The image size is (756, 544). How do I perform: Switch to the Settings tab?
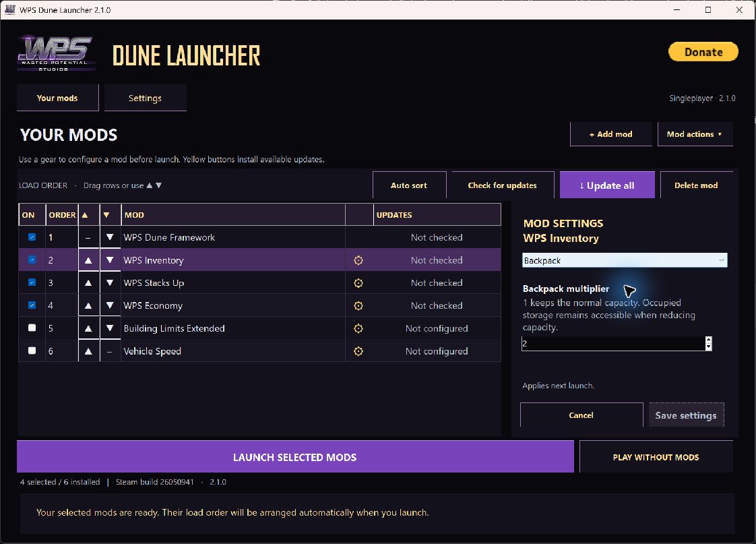tap(145, 98)
